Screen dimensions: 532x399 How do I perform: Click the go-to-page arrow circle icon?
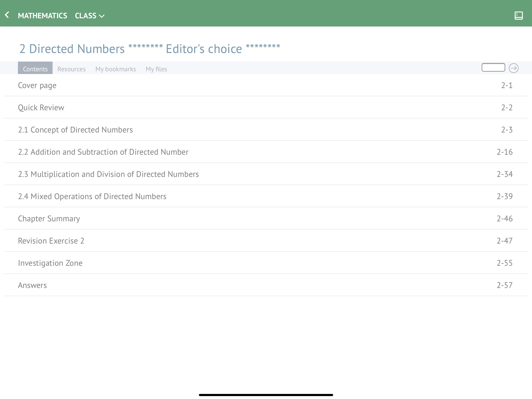tap(514, 68)
